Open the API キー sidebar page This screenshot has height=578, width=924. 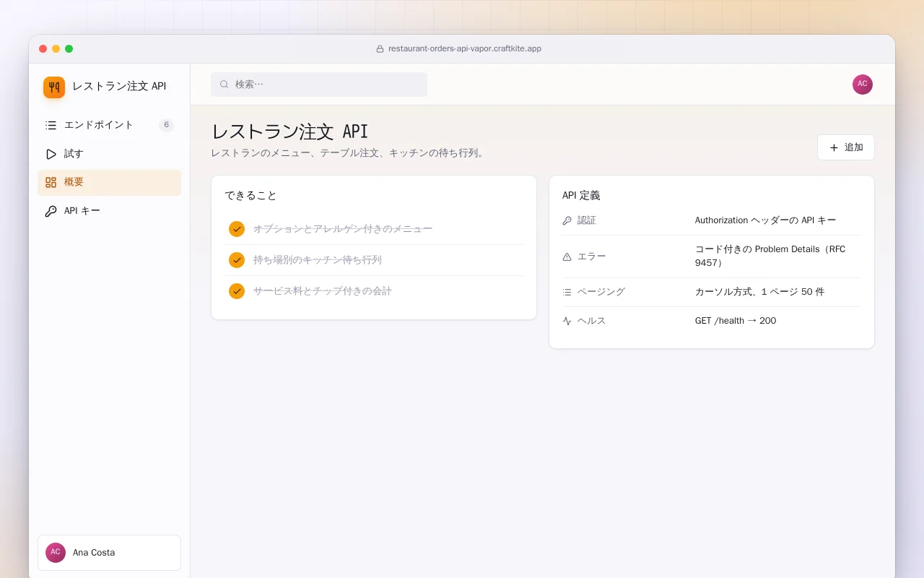pyautogui.click(x=109, y=212)
